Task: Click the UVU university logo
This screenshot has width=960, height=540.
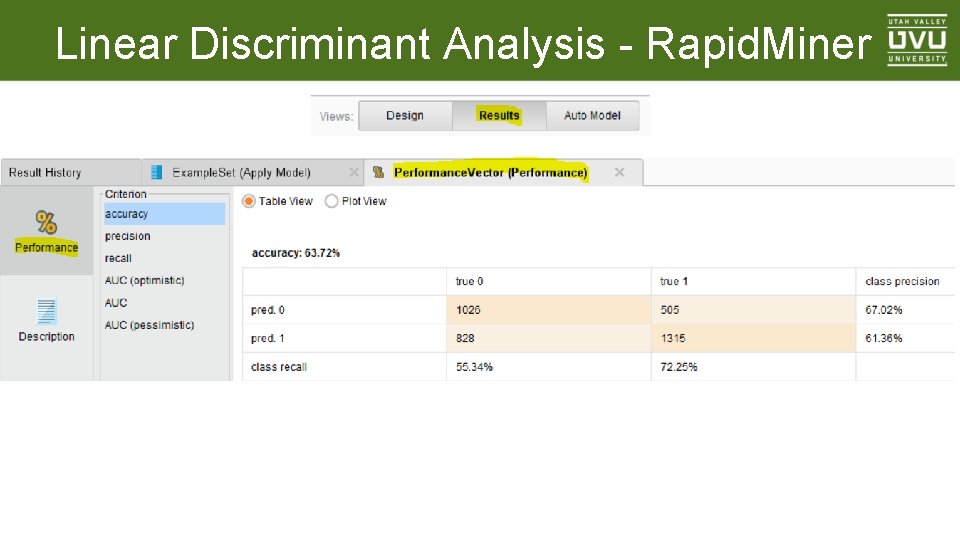Action: click(x=917, y=40)
